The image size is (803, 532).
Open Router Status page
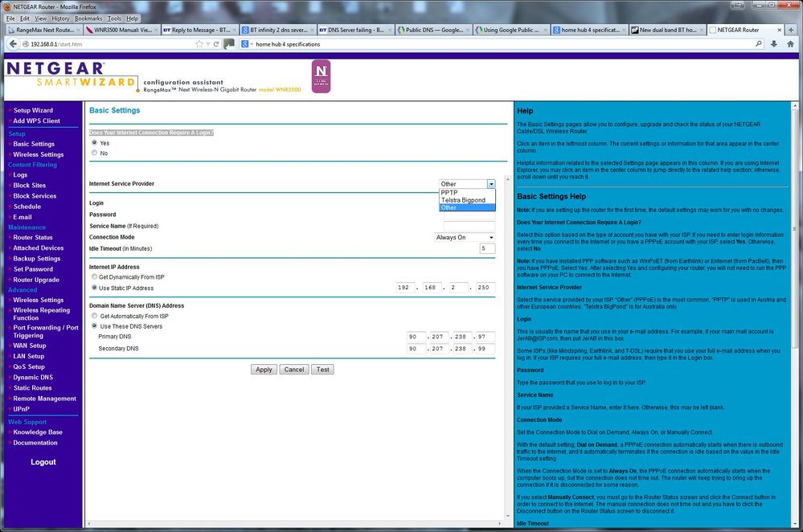tap(33, 238)
